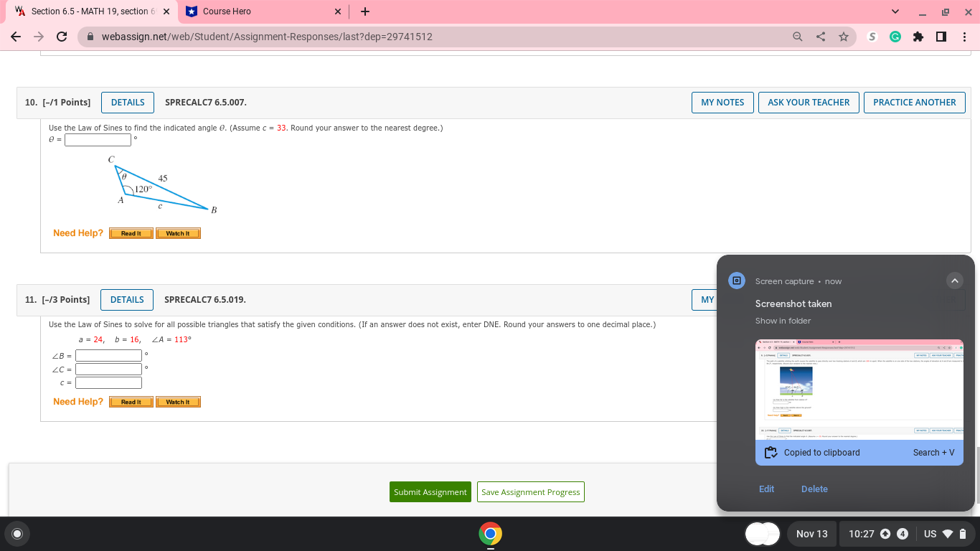Open Chrome's three-dot menu
Viewport: 980px width, 551px height.
(965, 36)
